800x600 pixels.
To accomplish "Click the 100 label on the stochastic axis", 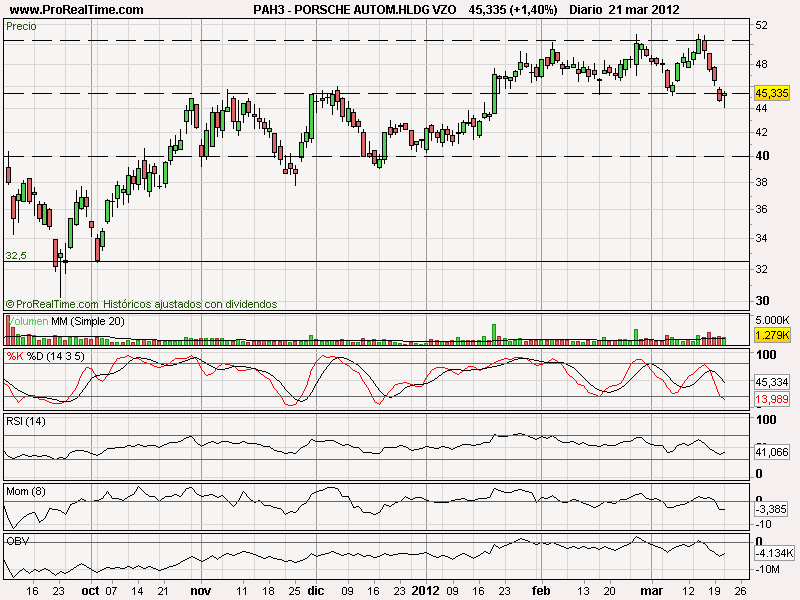I will (x=766, y=355).
